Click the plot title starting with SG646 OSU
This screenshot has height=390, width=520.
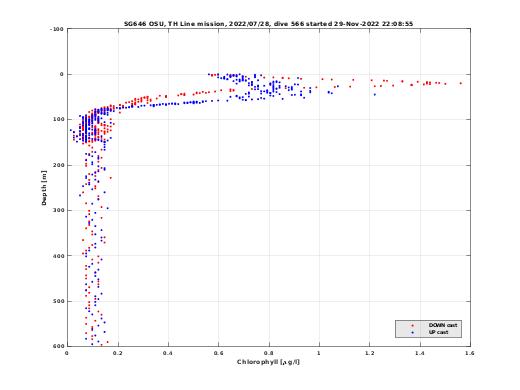coord(268,24)
